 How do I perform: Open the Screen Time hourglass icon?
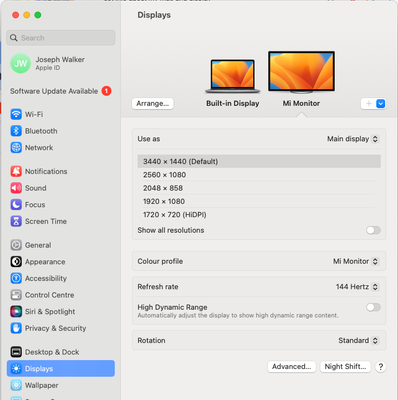[16, 221]
